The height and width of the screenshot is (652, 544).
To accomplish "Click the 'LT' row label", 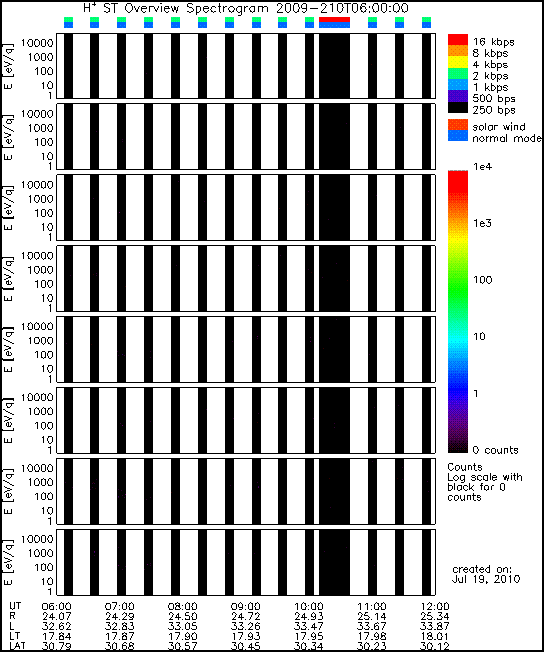I will tap(14, 636).
